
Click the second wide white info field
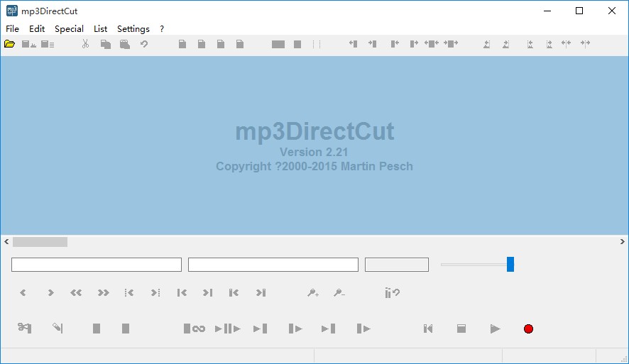coord(273,265)
